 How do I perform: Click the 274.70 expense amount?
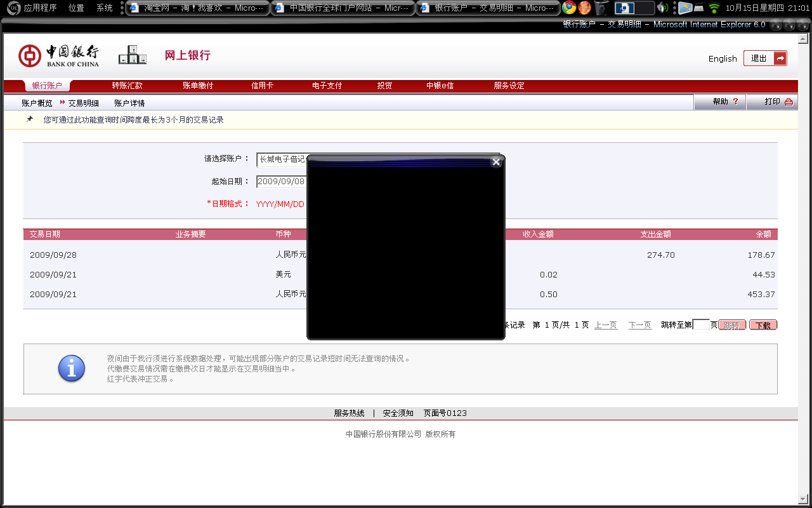(661, 255)
